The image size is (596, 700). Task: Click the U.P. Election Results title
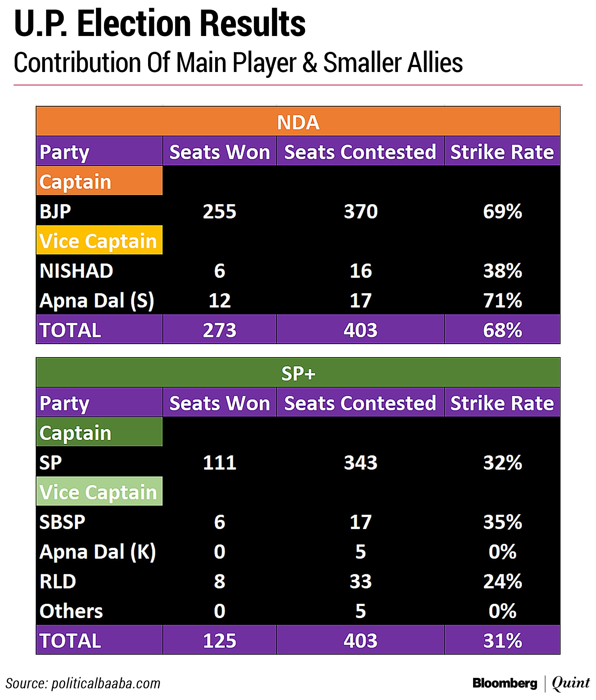(160, 24)
